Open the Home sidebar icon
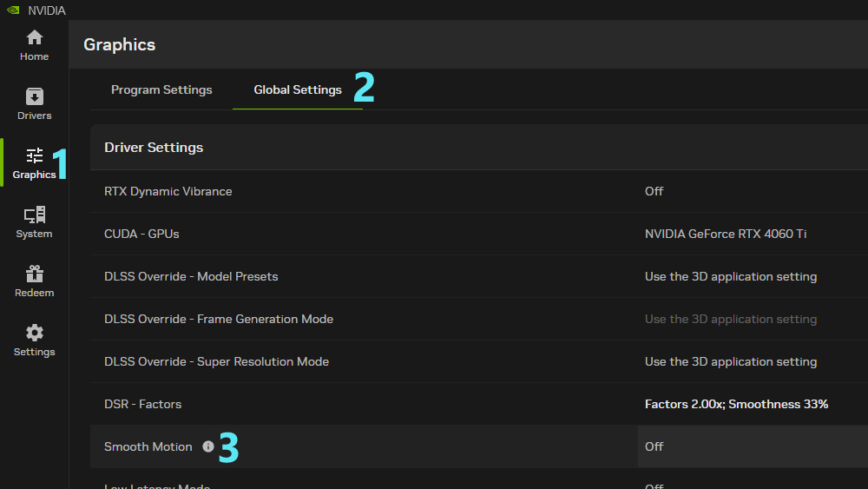Viewport: 868px width, 489px height. [35, 38]
